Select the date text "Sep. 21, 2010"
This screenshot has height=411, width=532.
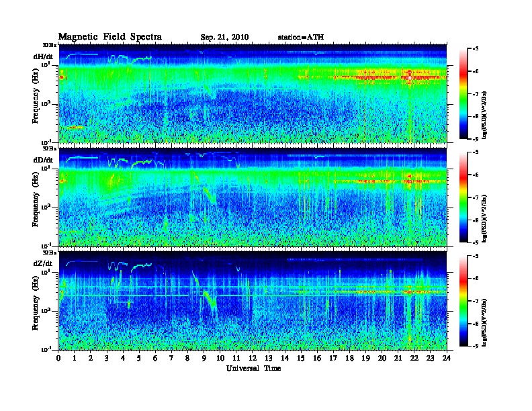pyautogui.click(x=224, y=38)
